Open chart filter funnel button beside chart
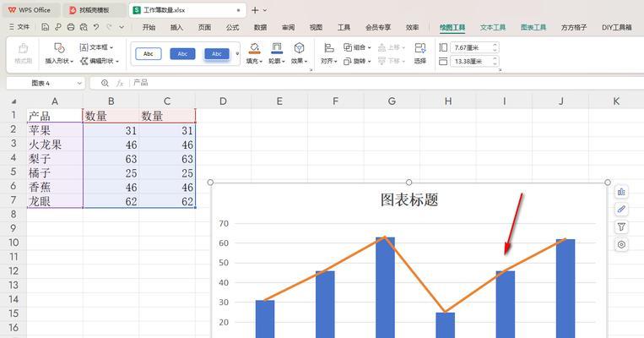The image size is (644, 338). (x=621, y=227)
